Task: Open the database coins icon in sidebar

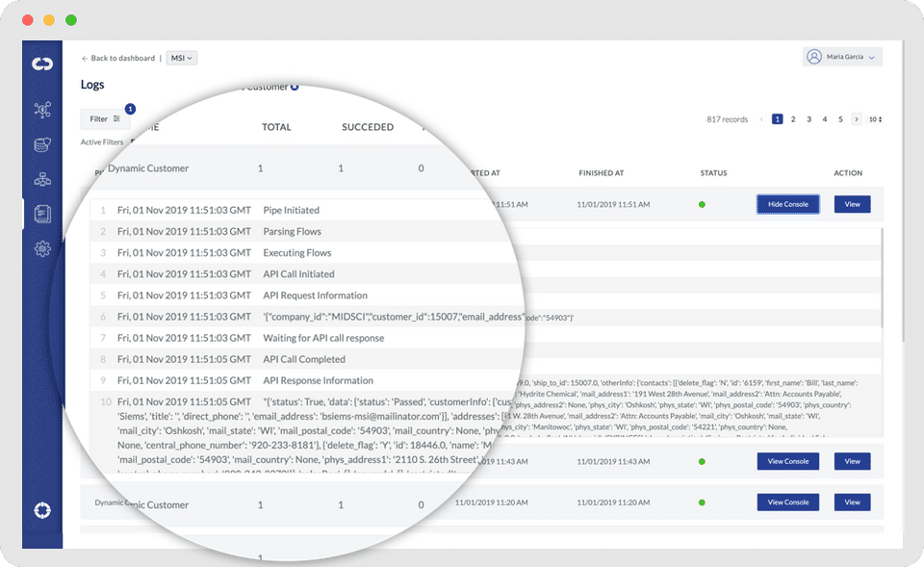Action: (41, 144)
